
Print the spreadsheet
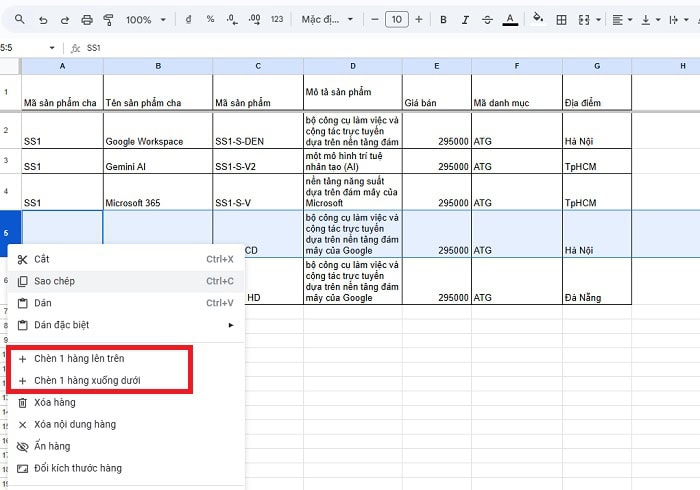point(87,20)
